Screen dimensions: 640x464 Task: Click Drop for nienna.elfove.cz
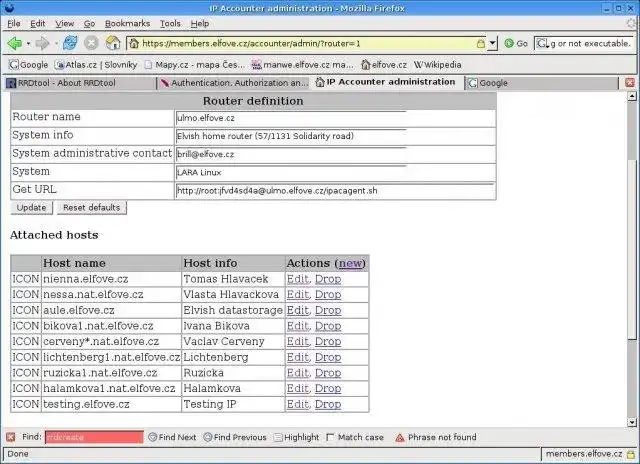coord(328,279)
